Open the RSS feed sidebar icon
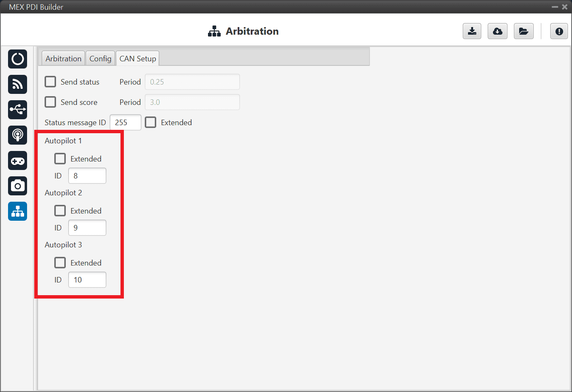 17,84
